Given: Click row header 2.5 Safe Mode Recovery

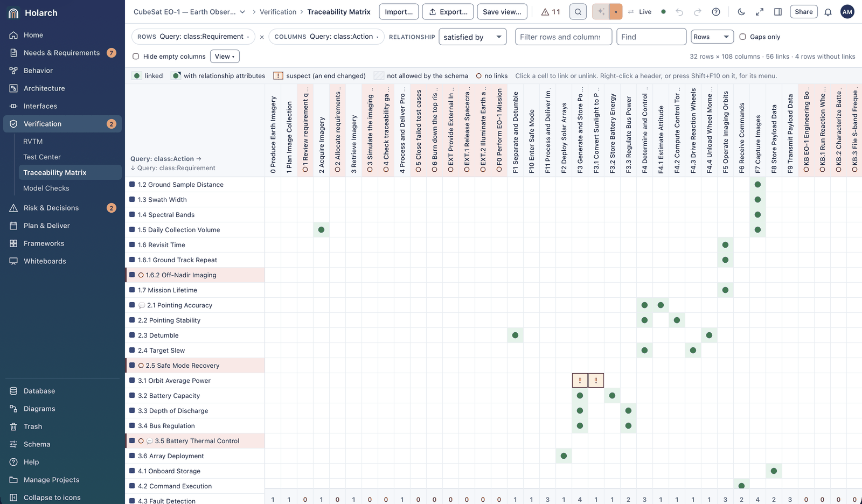Looking at the screenshot, I should point(195,366).
